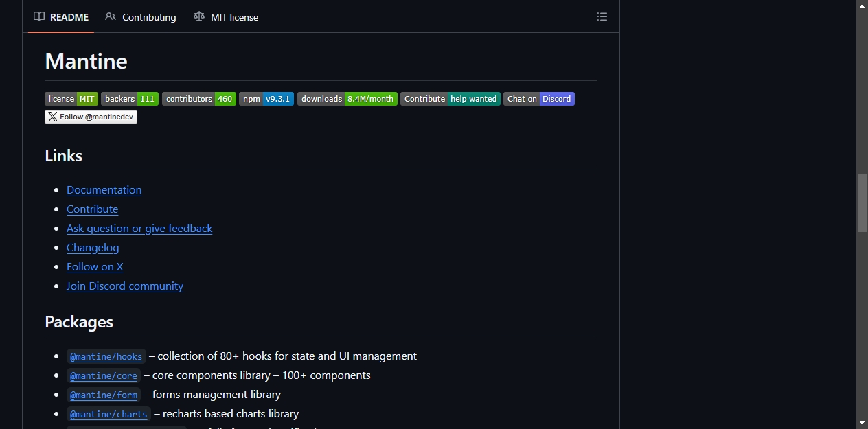Click the license MIT badge
The width and height of the screenshot is (868, 429).
point(71,99)
